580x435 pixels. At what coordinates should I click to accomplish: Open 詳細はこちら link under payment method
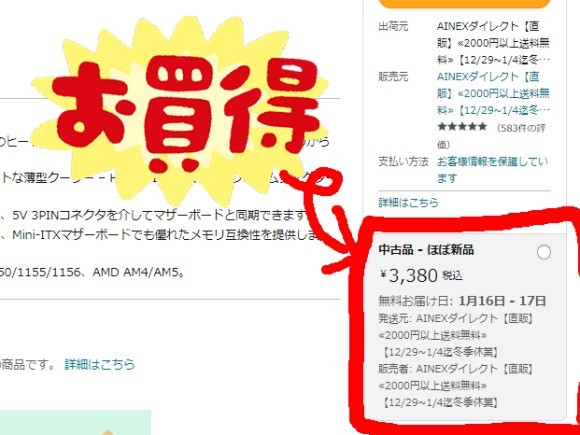pos(408,202)
